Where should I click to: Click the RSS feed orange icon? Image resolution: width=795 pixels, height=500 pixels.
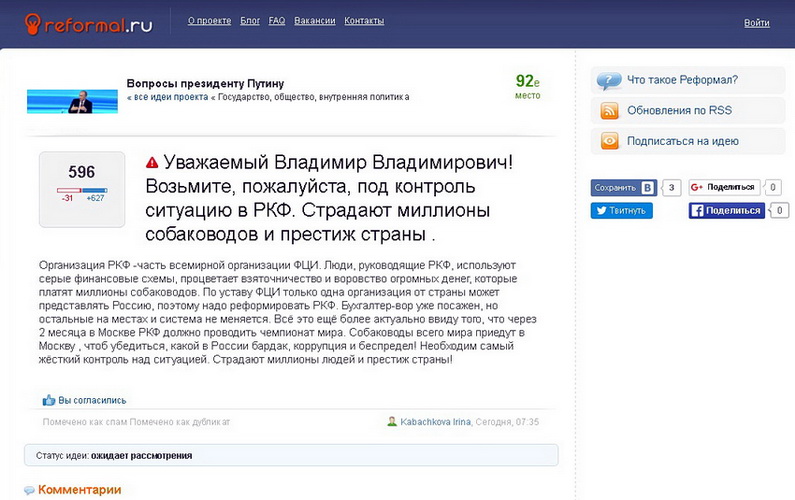[x=608, y=111]
